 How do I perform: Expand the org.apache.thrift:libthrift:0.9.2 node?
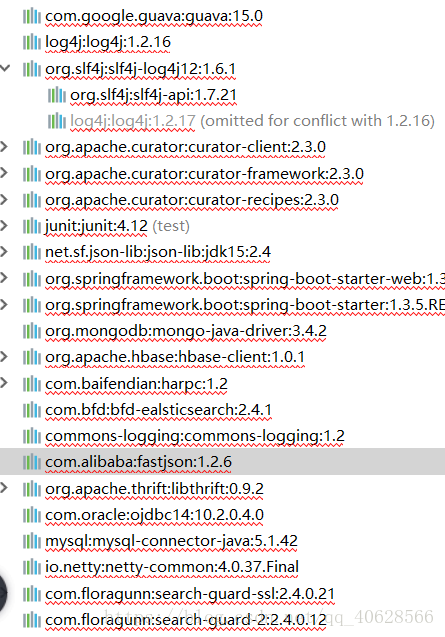click(x=4, y=488)
